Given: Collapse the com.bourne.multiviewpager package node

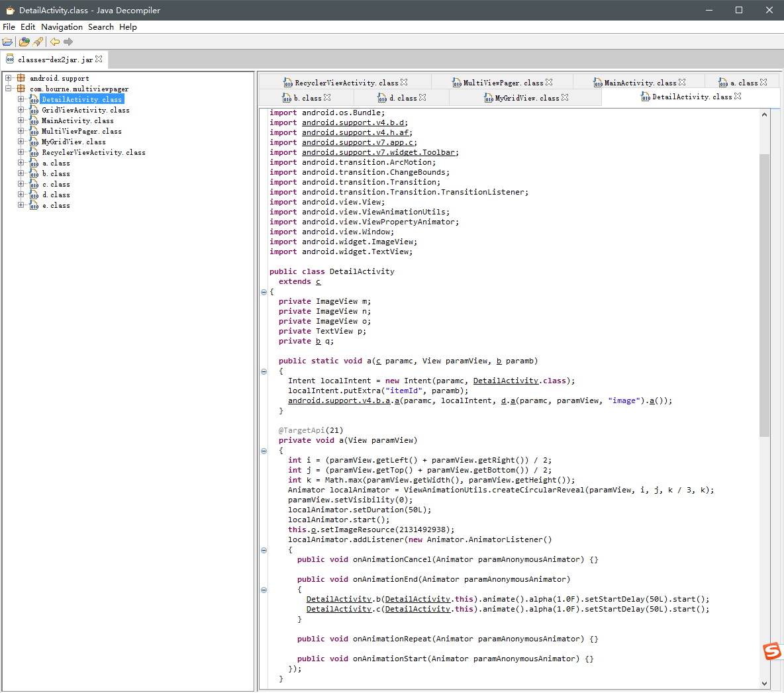Looking at the screenshot, I should point(8,89).
